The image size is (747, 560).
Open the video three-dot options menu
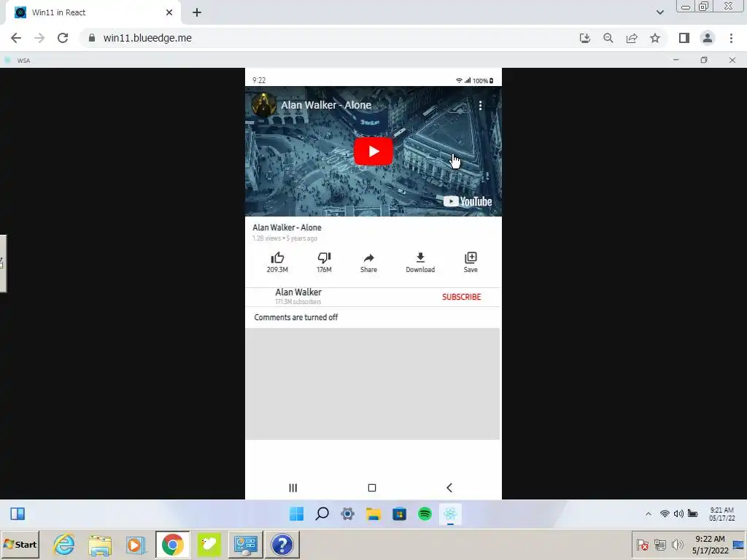(480, 105)
